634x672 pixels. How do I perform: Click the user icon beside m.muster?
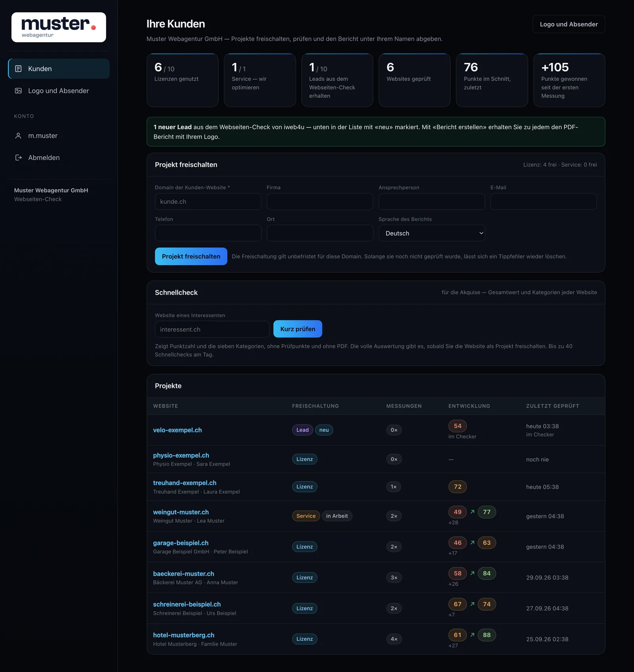(x=18, y=136)
